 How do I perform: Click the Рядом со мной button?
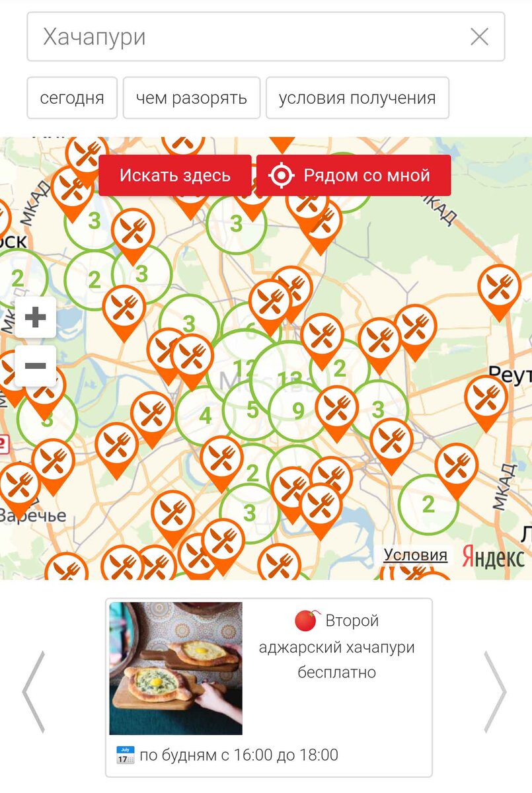click(354, 175)
